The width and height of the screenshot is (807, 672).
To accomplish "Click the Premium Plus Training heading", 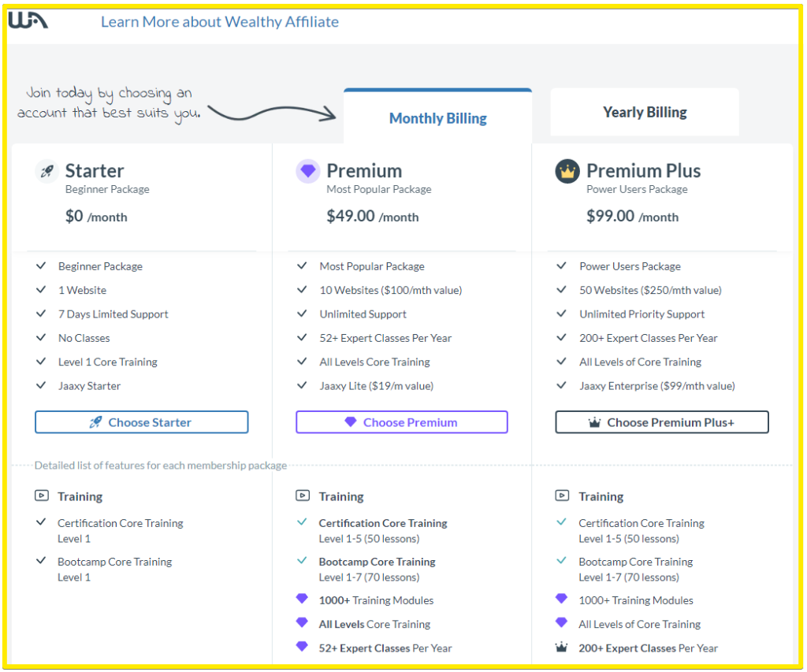I will point(601,496).
